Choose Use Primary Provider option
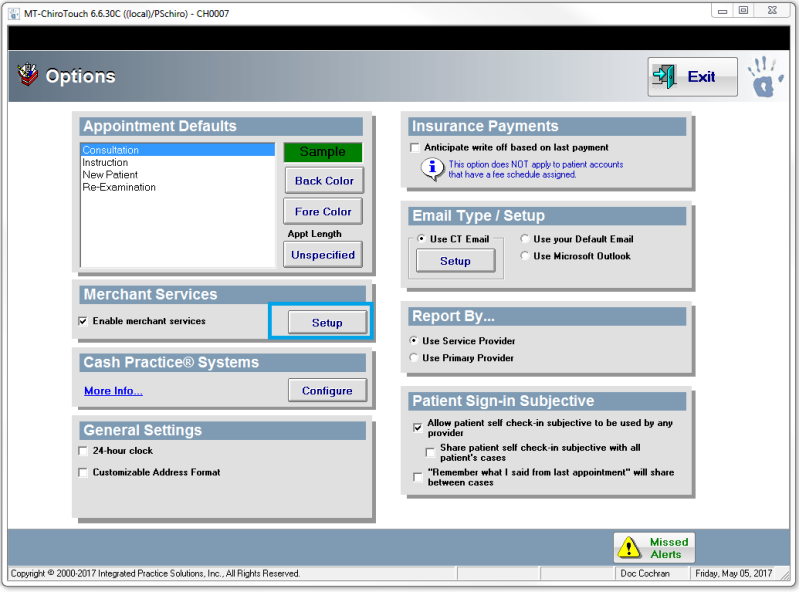799x592 pixels. 415,358
